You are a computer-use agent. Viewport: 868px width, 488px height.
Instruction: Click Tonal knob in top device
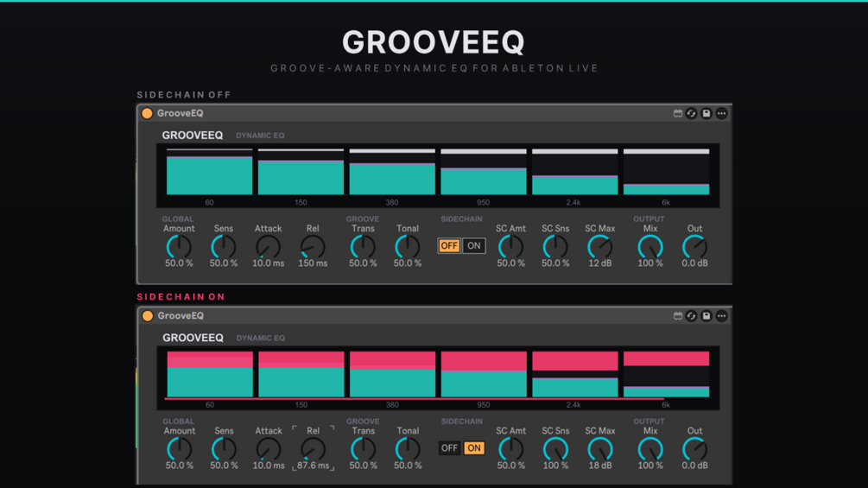(x=408, y=247)
